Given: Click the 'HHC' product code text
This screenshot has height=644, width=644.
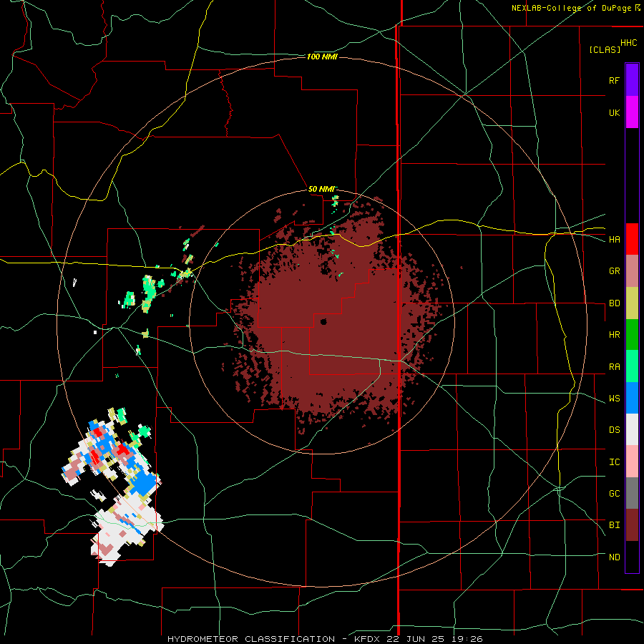Looking at the screenshot, I should coord(628,43).
